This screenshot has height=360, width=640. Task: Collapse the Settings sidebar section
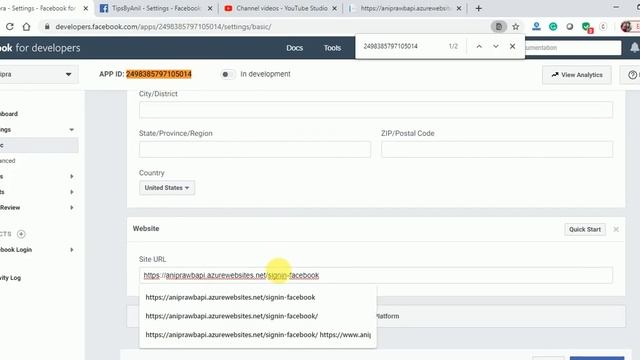pyautogui.click(x=71, y=130)
